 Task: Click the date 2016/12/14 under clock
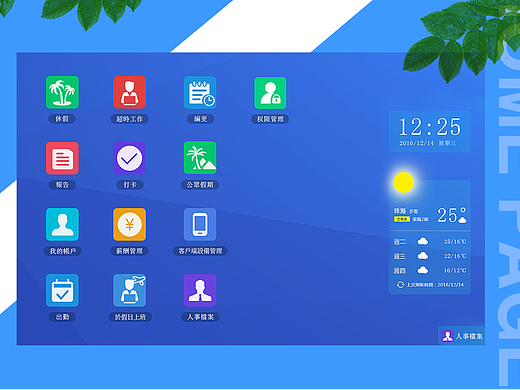(x=416, y=143)
